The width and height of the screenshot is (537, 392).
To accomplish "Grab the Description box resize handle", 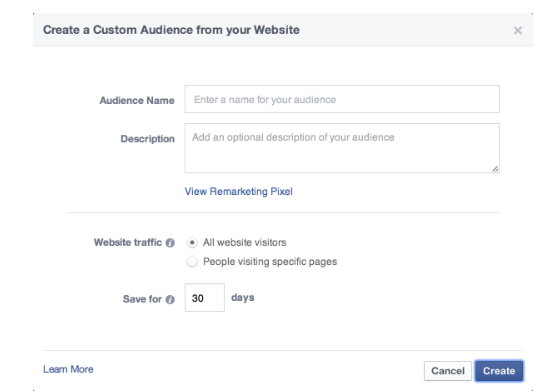I will (x=495, y=168).
